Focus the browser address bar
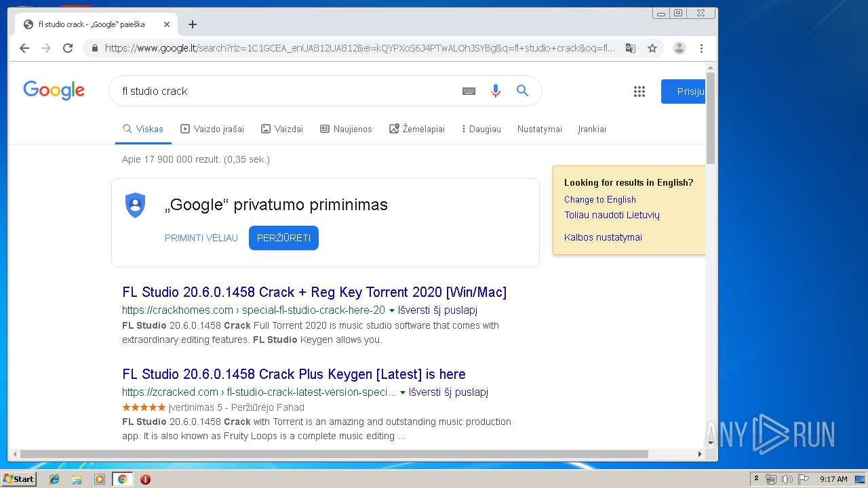This screenshot has width=868, height=488. [359, 48]
